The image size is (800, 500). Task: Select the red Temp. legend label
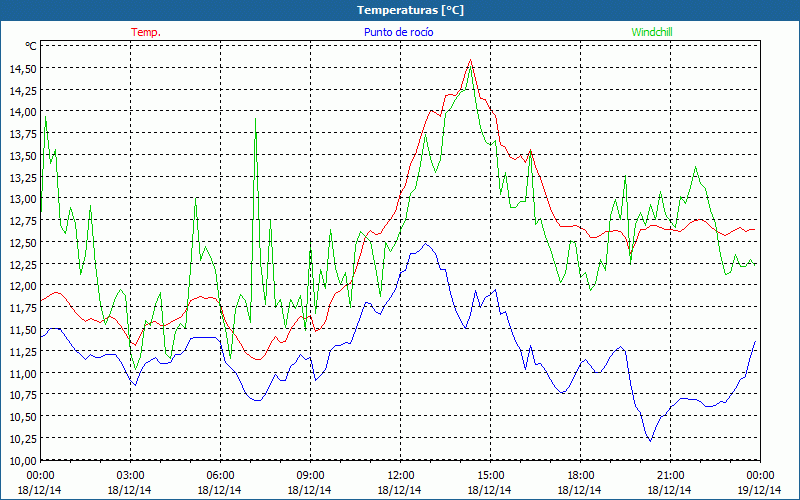(x=146, y=32)
